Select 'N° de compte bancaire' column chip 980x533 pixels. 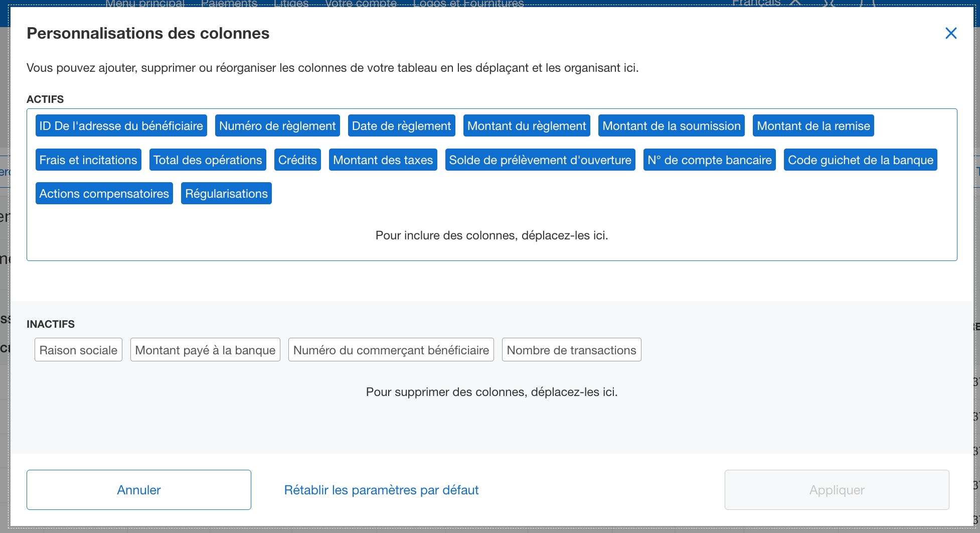point(709,160)
